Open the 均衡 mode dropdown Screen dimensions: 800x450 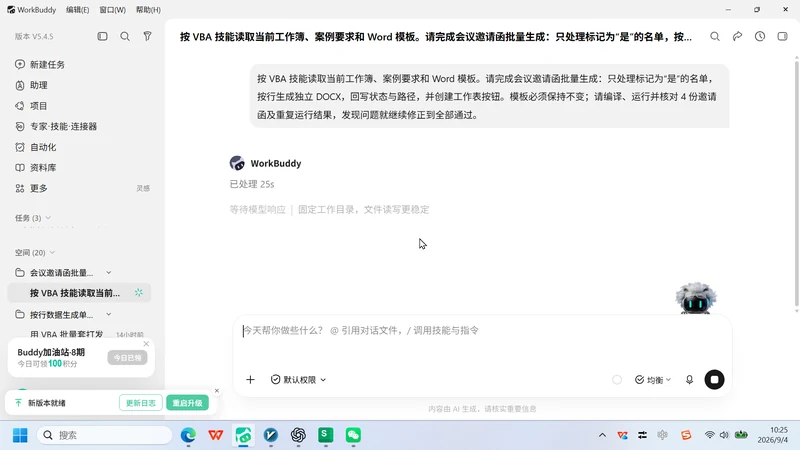(x=653, y=380)
